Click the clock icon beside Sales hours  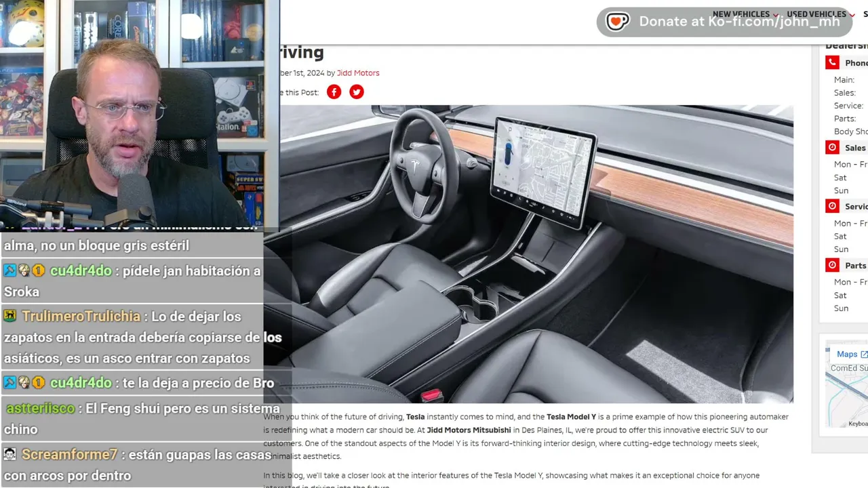tap(832, 147)
